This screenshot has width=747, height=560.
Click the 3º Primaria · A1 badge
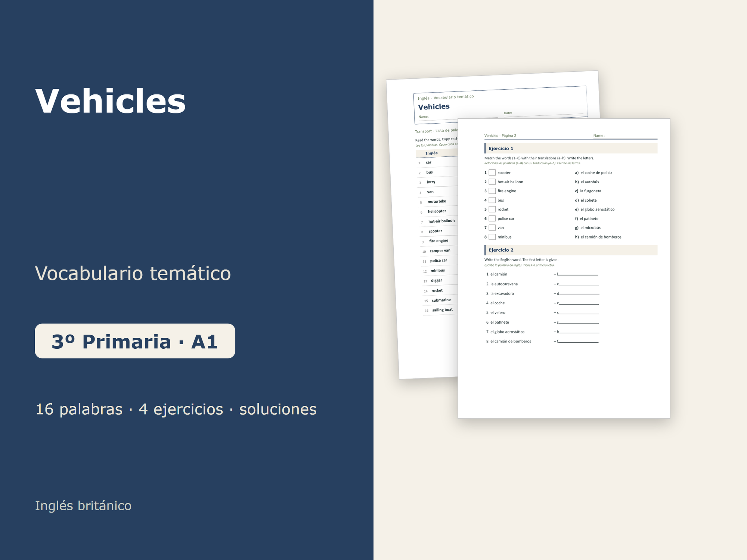[x=135, y=341]
